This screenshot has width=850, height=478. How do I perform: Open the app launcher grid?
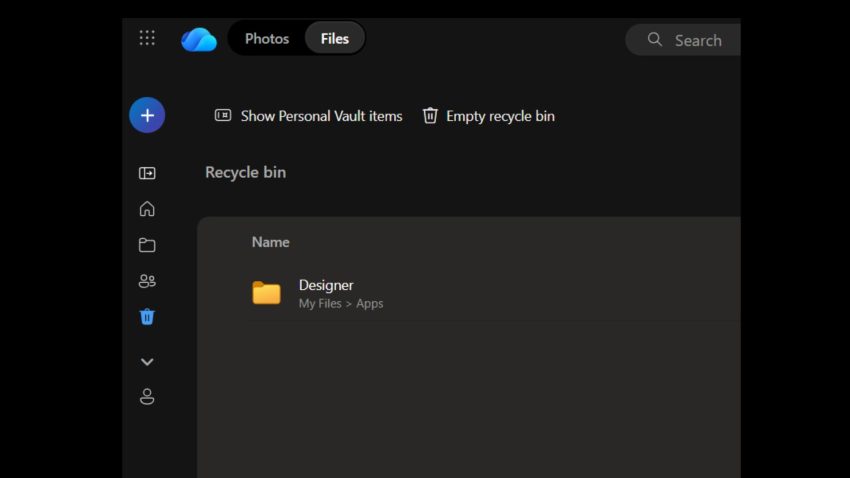[147, 38]
